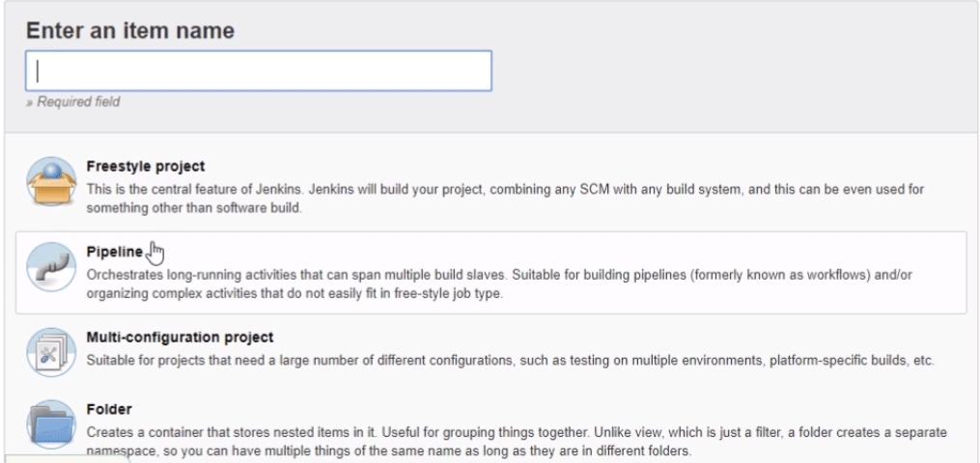980x463 pixels.
Task: Select the Freestyle project box icon
Action: (x=51, y=181)
